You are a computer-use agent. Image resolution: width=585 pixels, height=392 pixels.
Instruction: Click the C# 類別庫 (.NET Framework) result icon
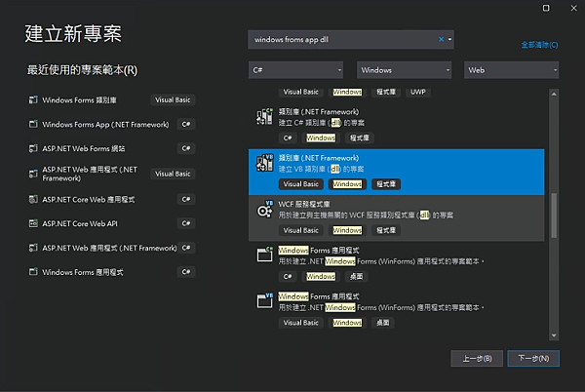[x=264, y=117]
